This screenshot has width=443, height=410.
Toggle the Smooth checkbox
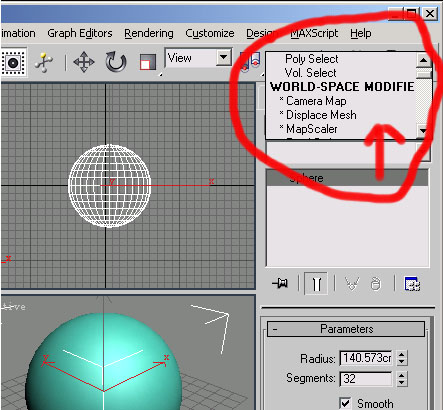point(345,403)
